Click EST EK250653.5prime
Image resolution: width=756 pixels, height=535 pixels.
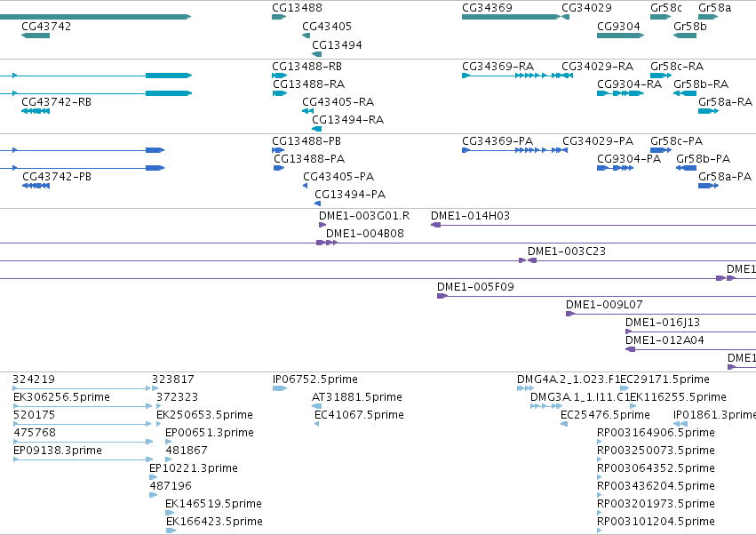pyautogui.click(x=204, y=415)
